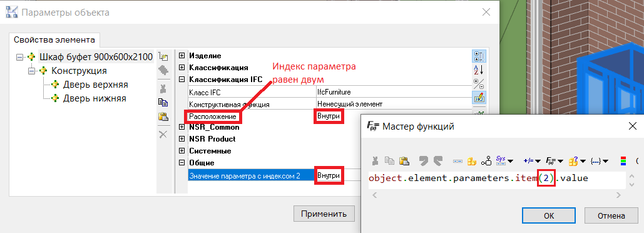Image resolution: width=644 pixels, height=233 pixels.
Task: Close the Мастер функций dialog
Action: point(633,126)
